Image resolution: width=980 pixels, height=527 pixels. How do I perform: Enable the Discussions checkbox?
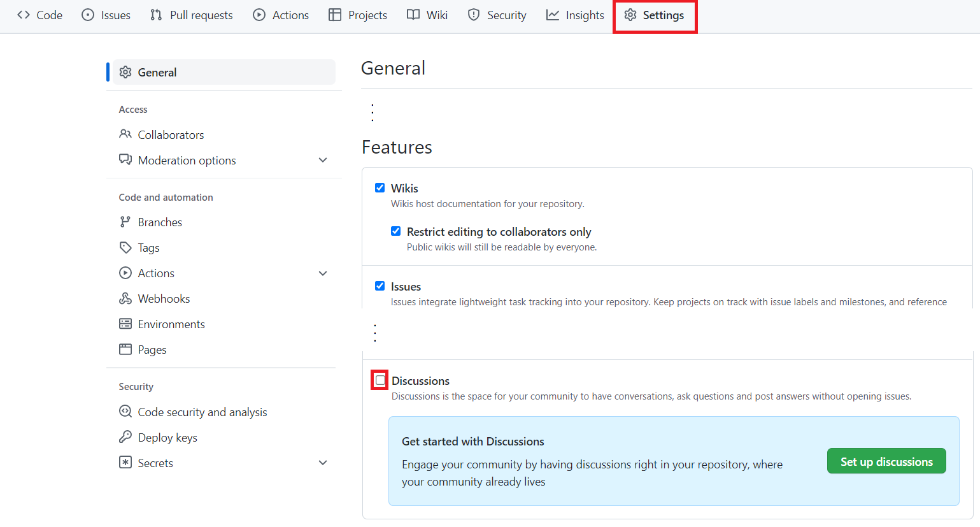coord(380,380)
